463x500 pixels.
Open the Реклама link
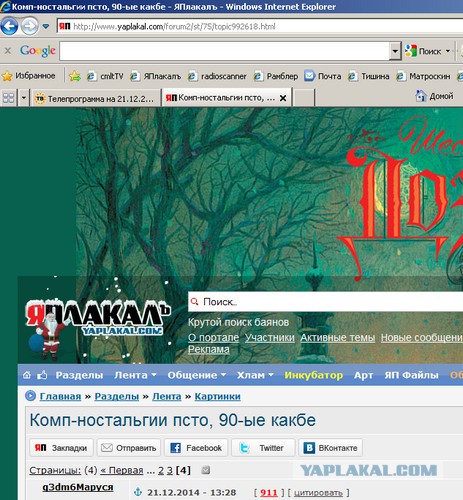coord(209,349)
